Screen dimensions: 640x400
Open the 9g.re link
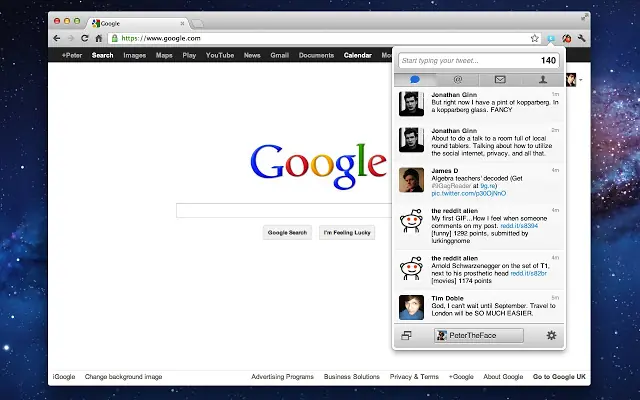pyautogui.click(x=487, y=186)
